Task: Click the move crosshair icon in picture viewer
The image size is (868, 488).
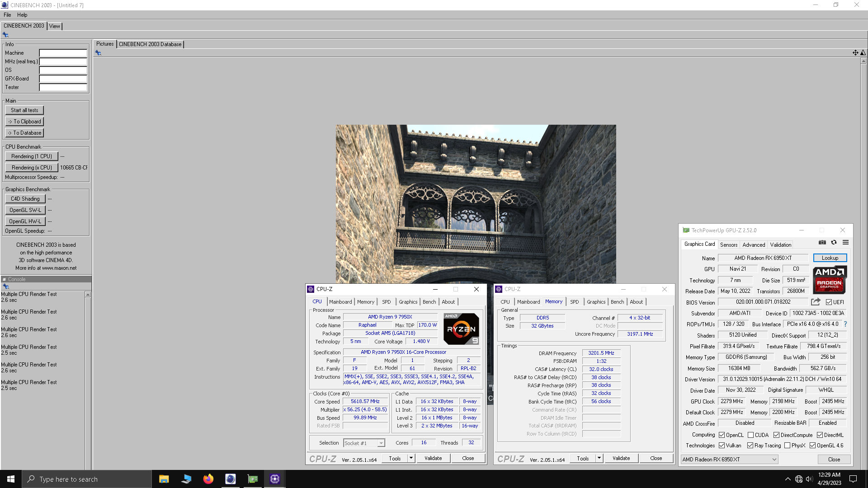Action: coord(855,53)
